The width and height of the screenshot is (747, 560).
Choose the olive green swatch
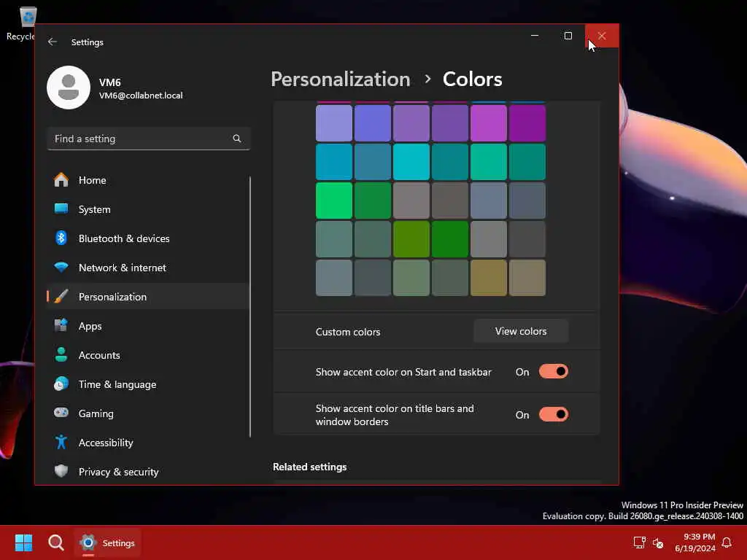[x=411, y=239]
